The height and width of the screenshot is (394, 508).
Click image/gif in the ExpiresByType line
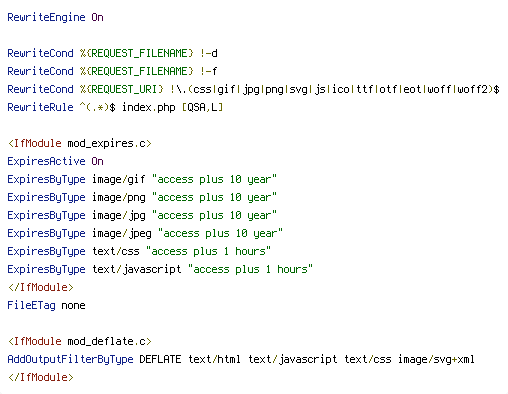tap(119, 179)
